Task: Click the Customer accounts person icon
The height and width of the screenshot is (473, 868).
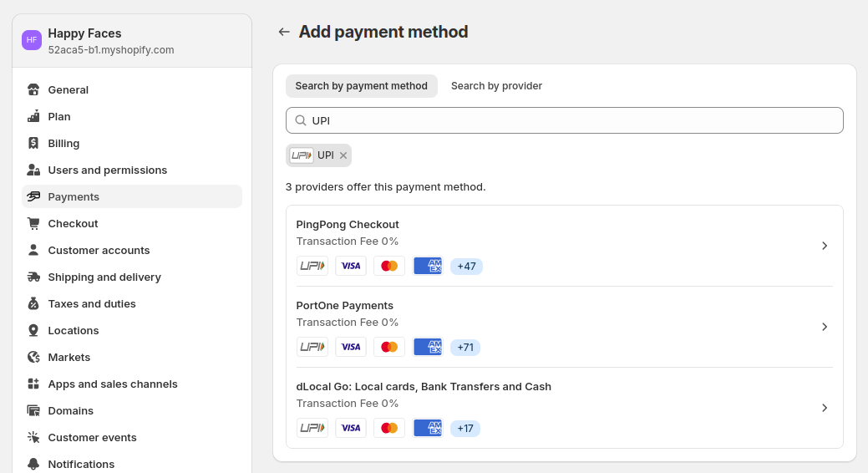Action: [x=33, y=251]
